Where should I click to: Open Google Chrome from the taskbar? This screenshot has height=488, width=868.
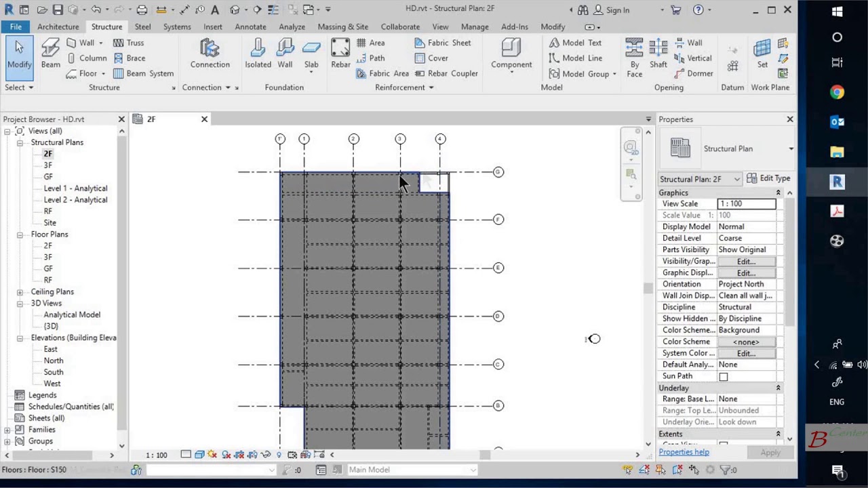point(837,93)
